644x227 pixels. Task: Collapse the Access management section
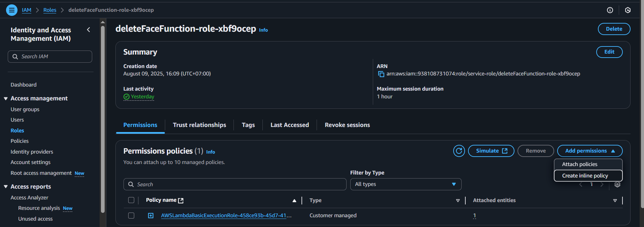[x=6, y=98]
